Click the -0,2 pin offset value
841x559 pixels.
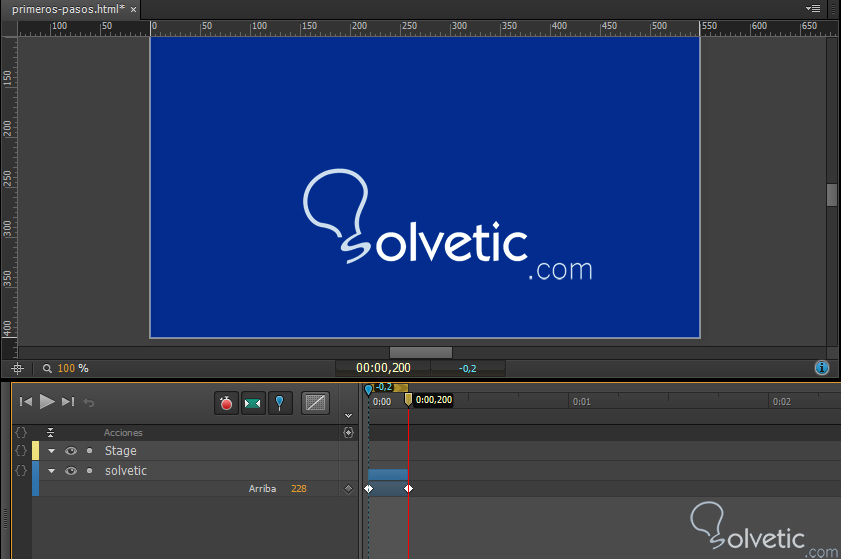pyautogui.click(x=468, y=369)
